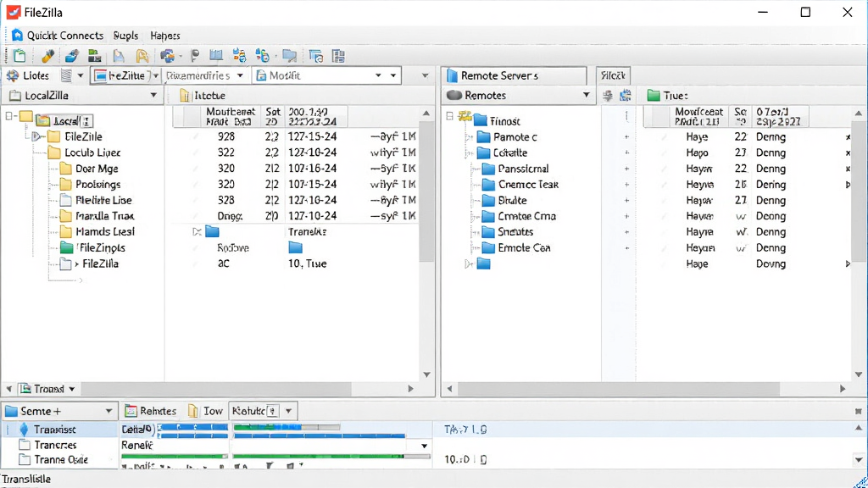Open the LocalZilla path dropdown
868x488 pixels.
point(153,95)
